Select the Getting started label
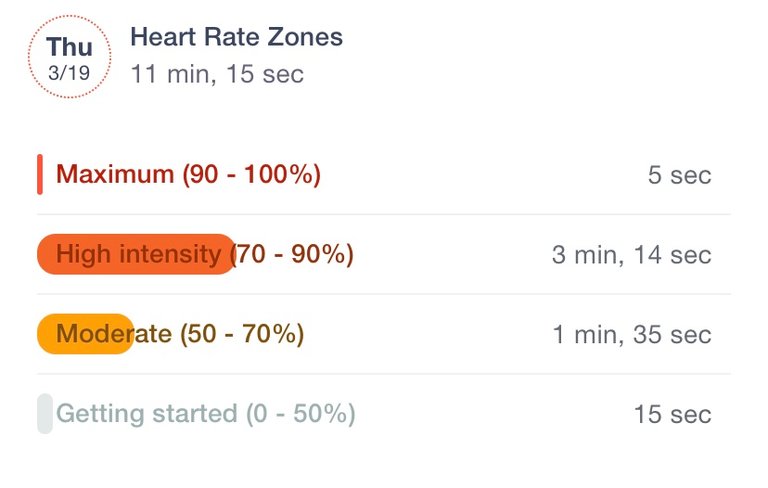Screen dimensions: 768x488 coord(147,414)
